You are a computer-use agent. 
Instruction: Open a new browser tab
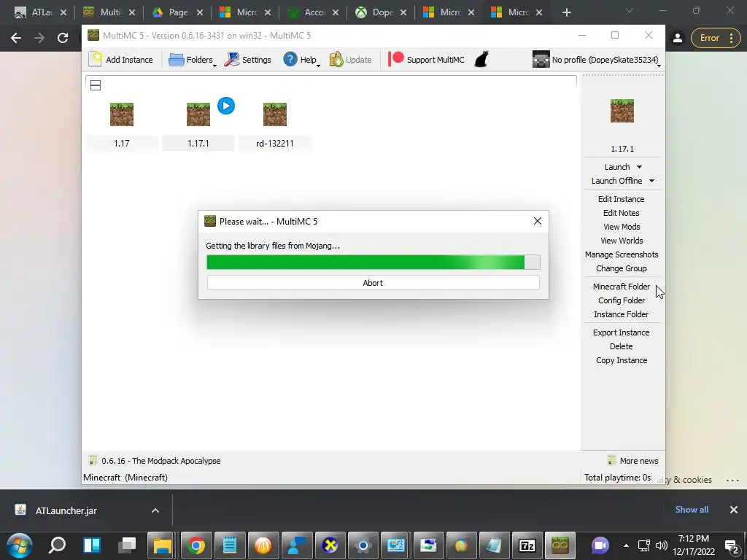click(566, 12)
